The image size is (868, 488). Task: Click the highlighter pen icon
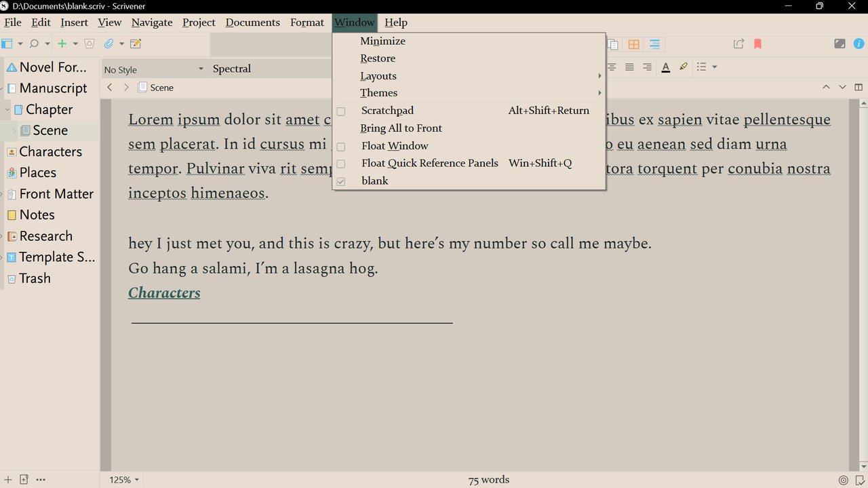click(x=683, y=67)
